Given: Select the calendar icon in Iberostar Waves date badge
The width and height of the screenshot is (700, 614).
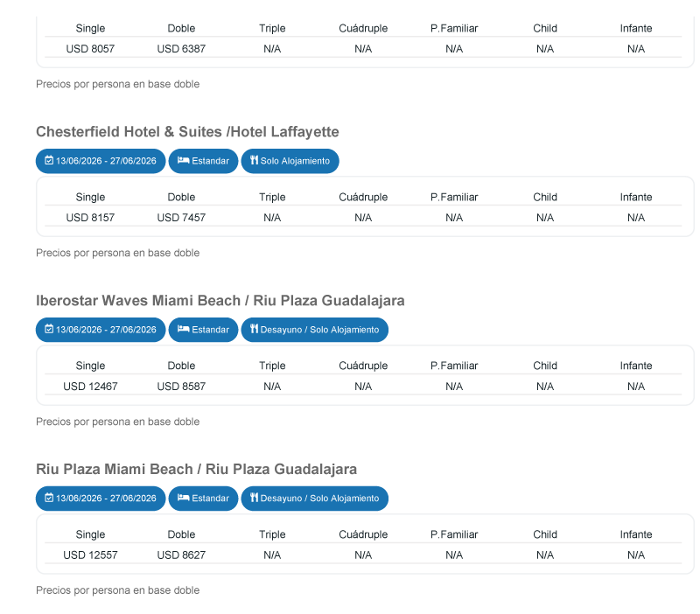Looking at the screenshot, I should [49, 330].
